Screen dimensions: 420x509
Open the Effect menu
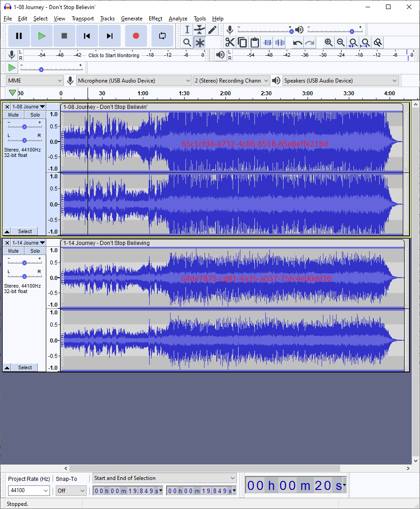coord(156,19)
